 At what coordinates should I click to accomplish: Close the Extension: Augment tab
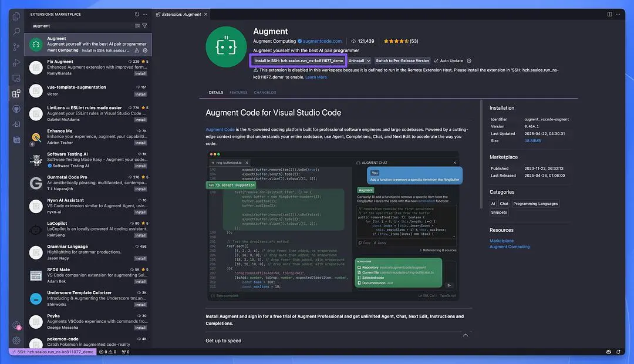coord(205,14)
